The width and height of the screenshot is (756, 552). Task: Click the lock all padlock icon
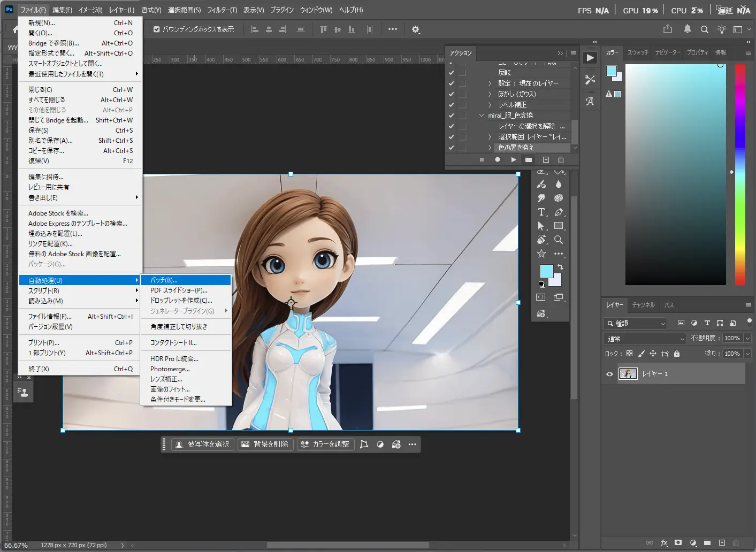(x=677, y=354)
